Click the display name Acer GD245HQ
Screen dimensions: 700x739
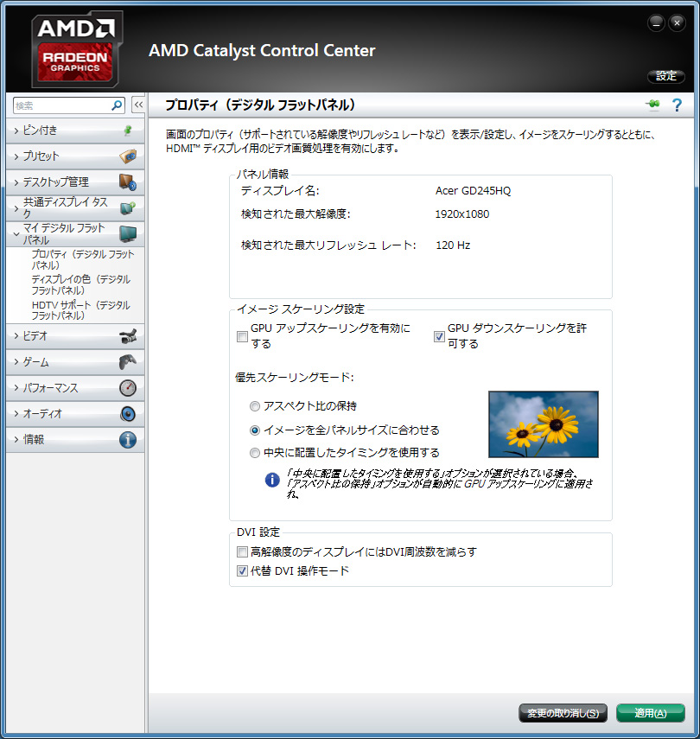pos(473,191)
